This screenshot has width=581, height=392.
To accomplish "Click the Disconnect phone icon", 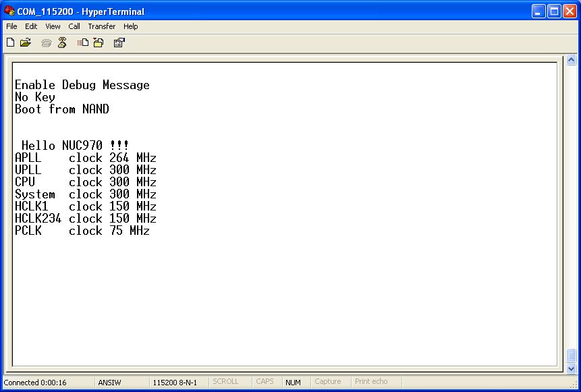I will click(x=62, y=43).
